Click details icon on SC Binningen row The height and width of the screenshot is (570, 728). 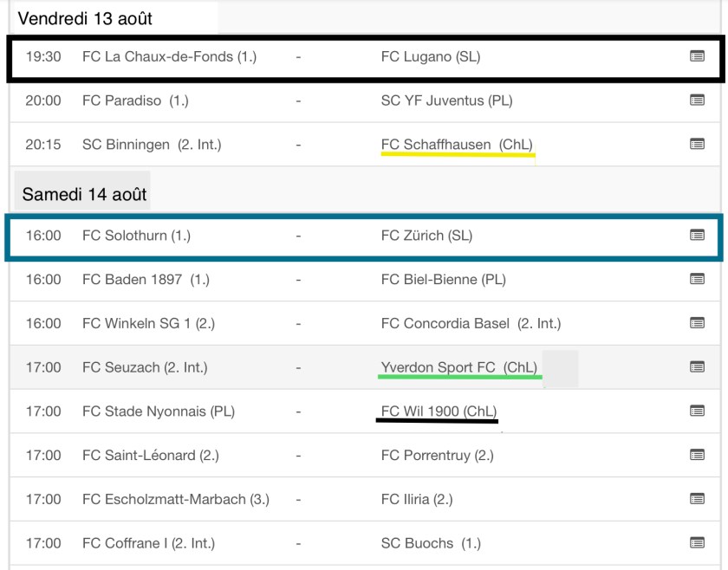click(x=697, y=145)
